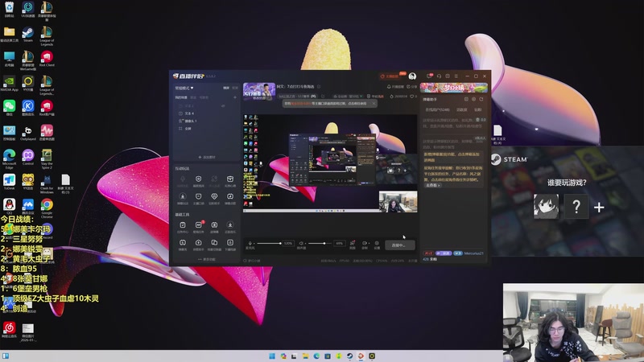Select the 全屏 fullscreen source row
The width and height of the screenshot is (644, 362).
[x=205, y=129]
